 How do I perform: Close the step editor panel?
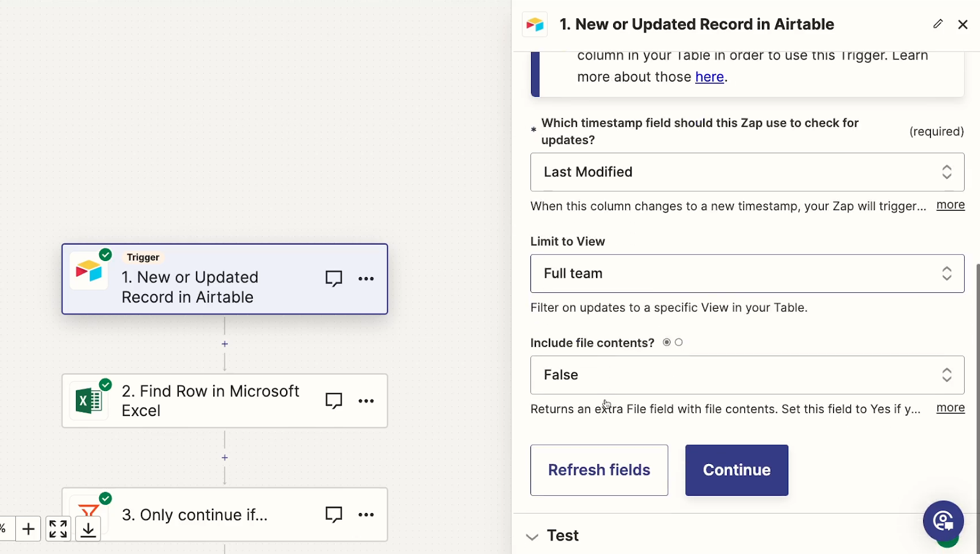[x=963, y=25]
